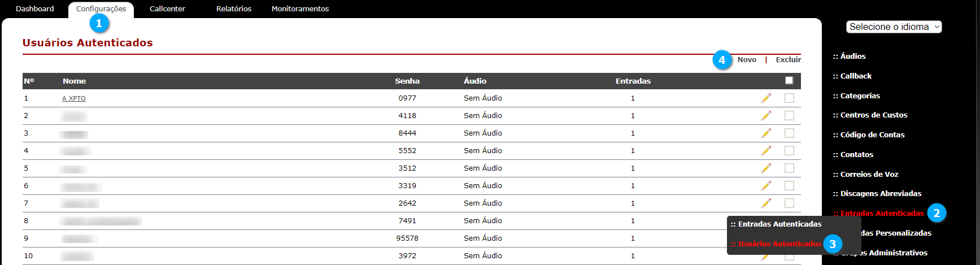Expand the Entradas Autenticadas sidebar menu
980x265 pixels.
(x=878, y=214)
